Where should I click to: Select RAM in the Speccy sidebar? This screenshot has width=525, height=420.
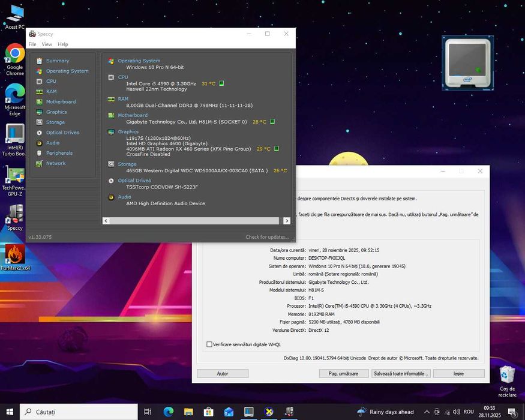[51, 91]
